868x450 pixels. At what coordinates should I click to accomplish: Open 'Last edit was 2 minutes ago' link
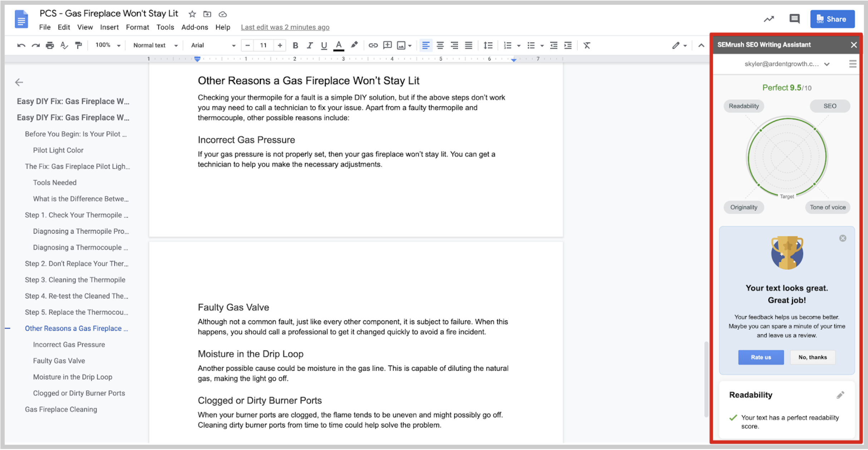285,27
